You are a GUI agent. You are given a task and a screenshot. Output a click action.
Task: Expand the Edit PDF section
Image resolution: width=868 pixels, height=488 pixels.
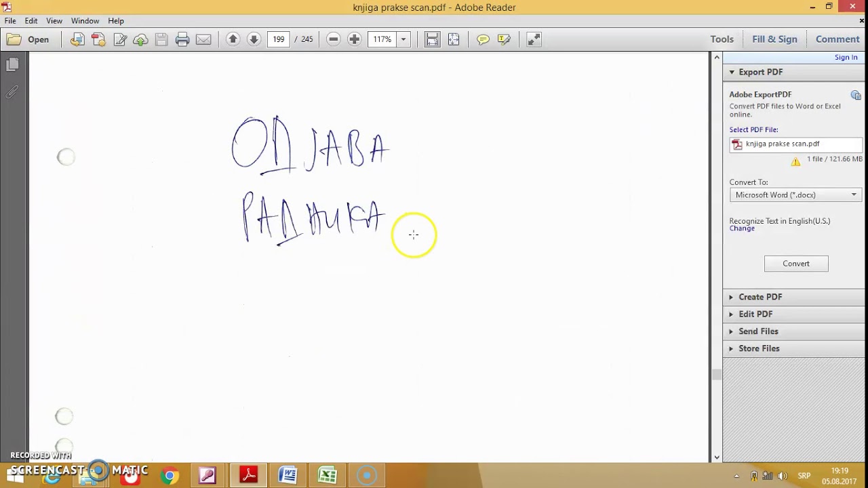(793, 314)
